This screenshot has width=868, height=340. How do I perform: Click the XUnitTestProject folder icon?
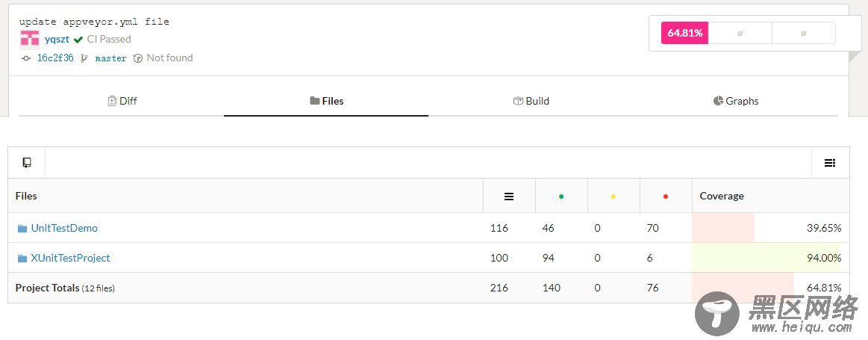point(22,259)
